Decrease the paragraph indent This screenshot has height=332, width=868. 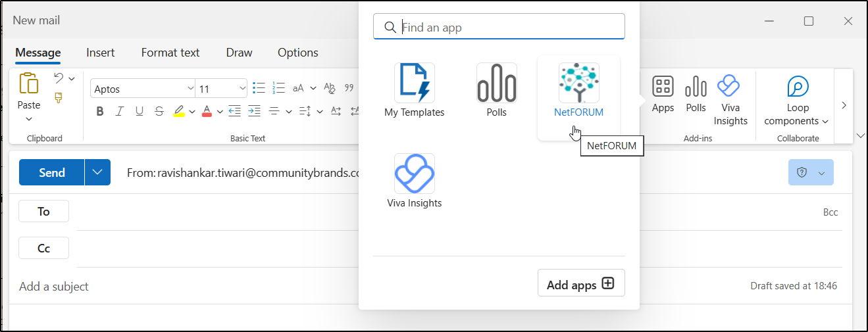click(234, 111)
